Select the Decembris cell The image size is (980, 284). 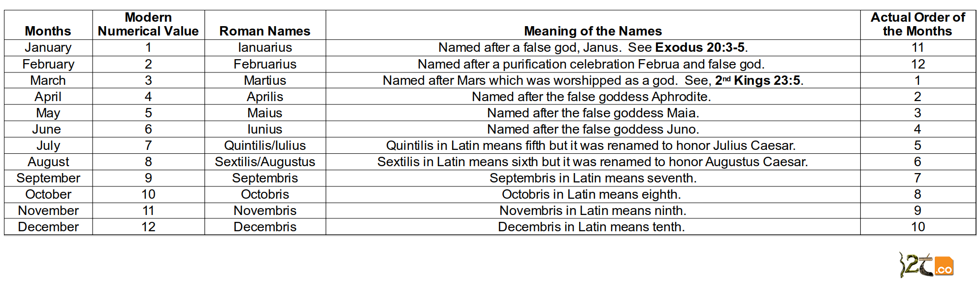(x=265, y=227)
